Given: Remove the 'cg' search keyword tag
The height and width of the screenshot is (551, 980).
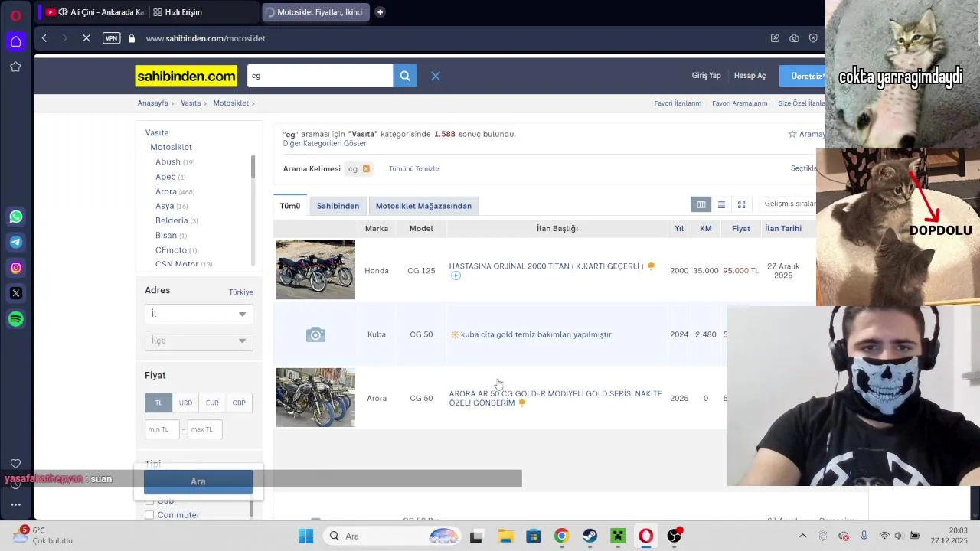Looking at the screenshot, I should (x=366, y=168).
